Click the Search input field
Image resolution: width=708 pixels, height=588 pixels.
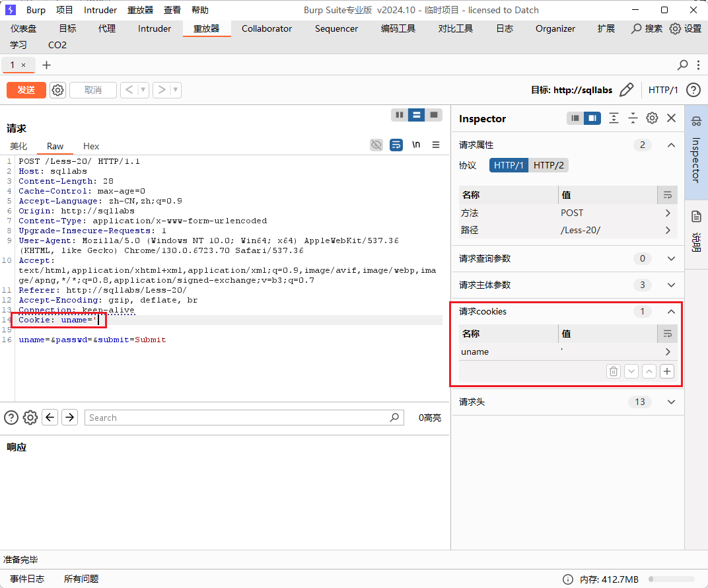238,418
